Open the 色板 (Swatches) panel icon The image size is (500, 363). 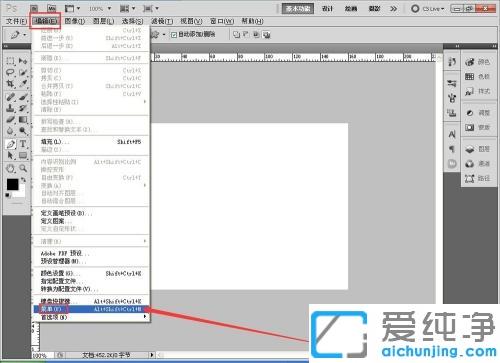point(478,77)
